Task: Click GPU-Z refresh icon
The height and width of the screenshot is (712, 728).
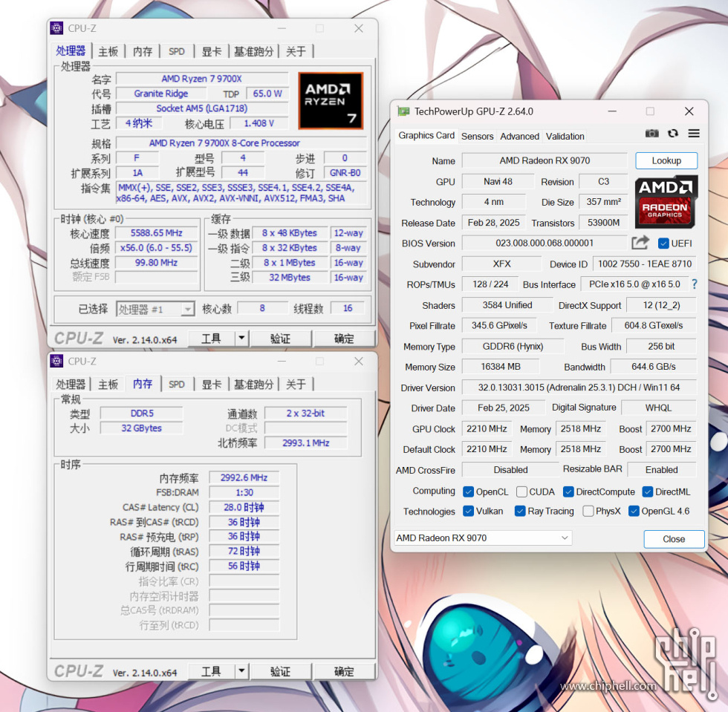Action: tap(673, 134)
